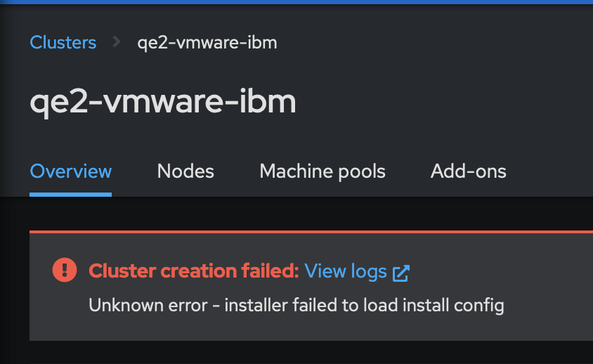Click empty space right of Add-ons tab
593x364 pixels.
(548, 171)
